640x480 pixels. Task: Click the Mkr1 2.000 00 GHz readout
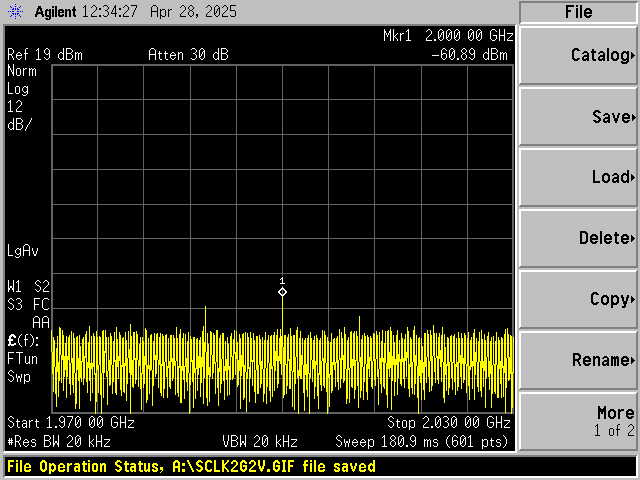[x=448, y=36]
